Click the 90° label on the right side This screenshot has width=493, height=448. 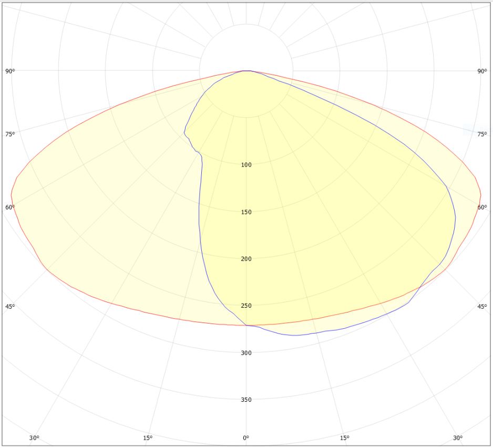(482, 71)
